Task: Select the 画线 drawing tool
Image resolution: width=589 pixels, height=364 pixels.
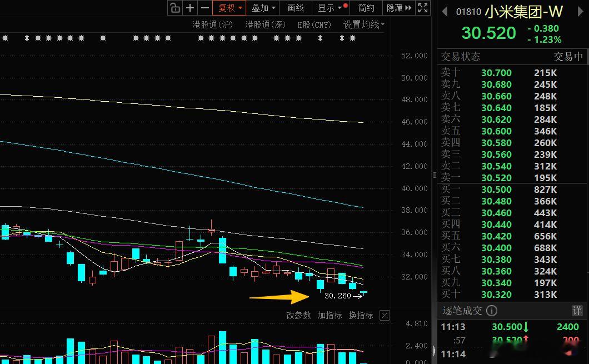Action: (296, 8)
